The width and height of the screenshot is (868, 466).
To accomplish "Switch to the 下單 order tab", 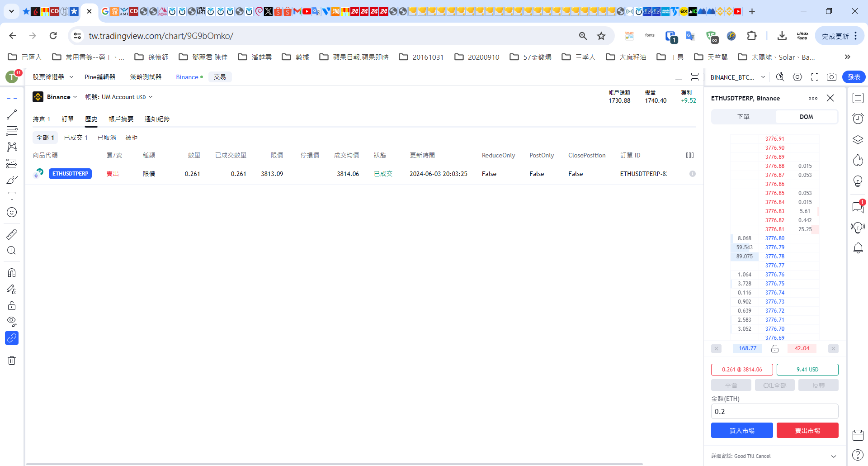I will pyautogui.click(x=744, y=117).
